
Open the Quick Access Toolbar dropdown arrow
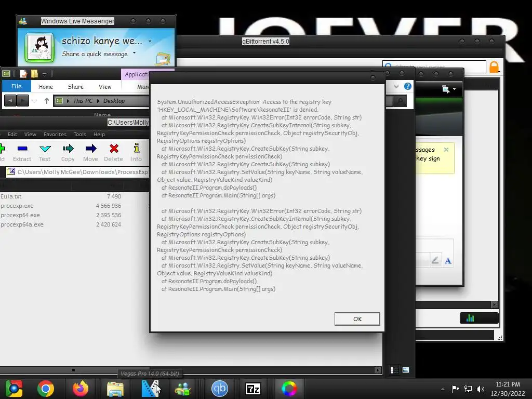45,74
